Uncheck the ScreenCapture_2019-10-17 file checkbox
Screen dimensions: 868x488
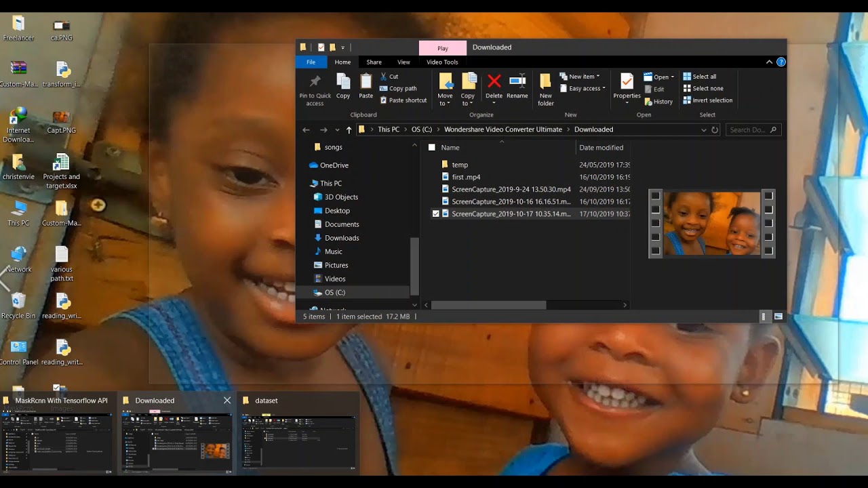point(435,213)
